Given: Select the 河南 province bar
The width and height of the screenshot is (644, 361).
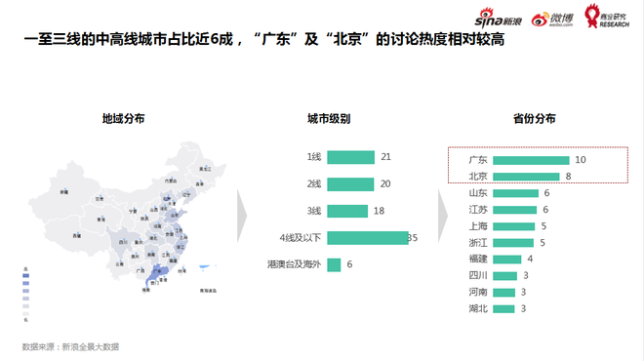Looking at the screenshot, I should [x=503, y=293].
